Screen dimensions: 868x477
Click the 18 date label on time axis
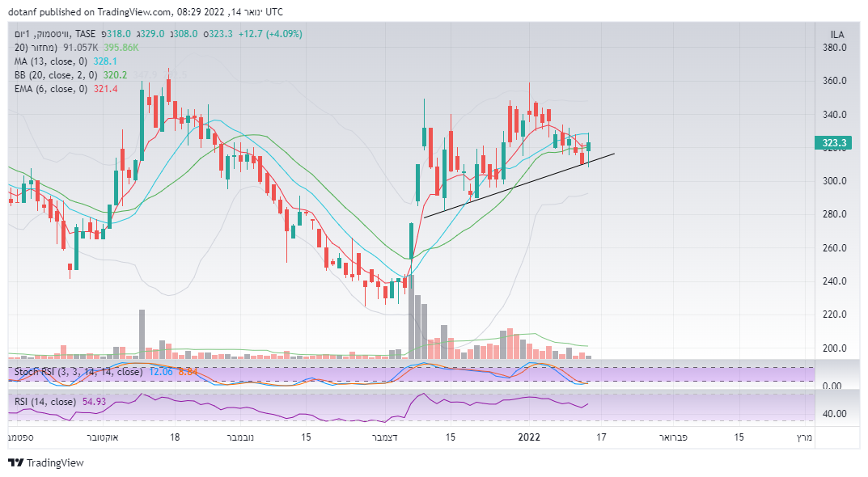[x=175, y=437]
